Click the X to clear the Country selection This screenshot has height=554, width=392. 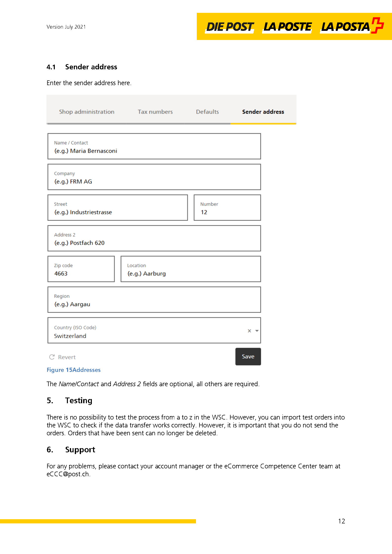[x=249, y=331]
